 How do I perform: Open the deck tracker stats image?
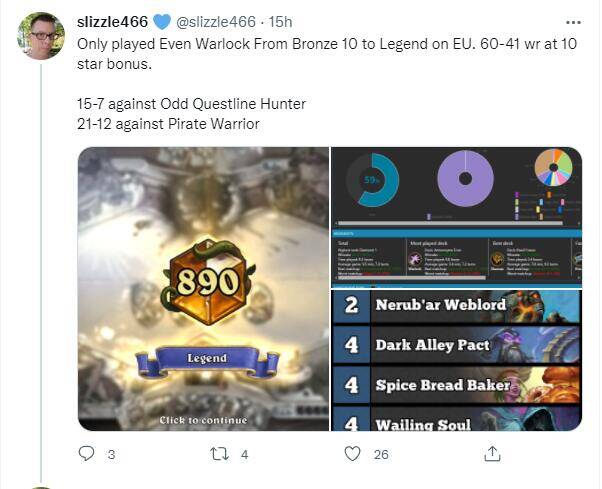(x=456, y=217)
